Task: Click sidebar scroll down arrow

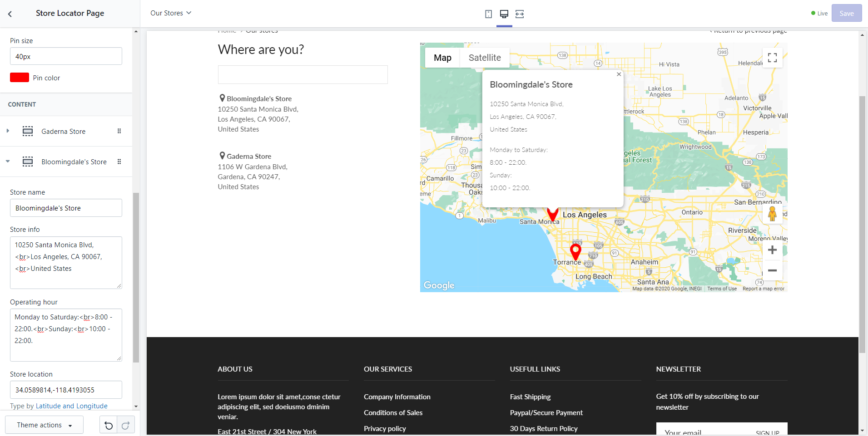Action: pos(136,407)
